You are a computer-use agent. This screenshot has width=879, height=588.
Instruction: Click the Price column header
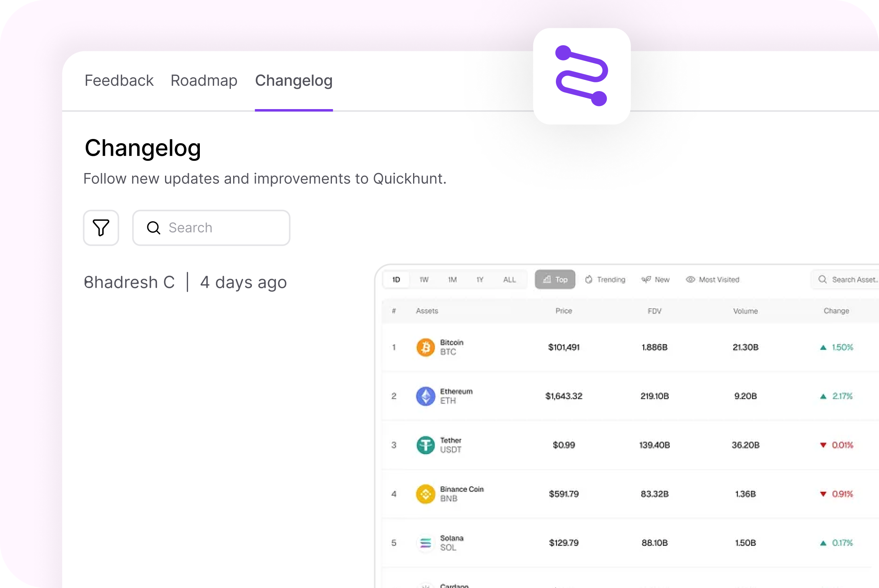pos(564,311)
